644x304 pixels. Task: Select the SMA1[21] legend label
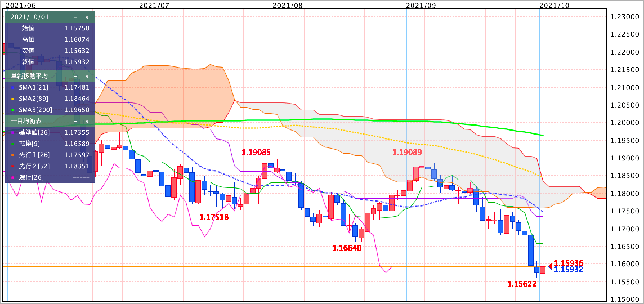[x=33, y=88]
